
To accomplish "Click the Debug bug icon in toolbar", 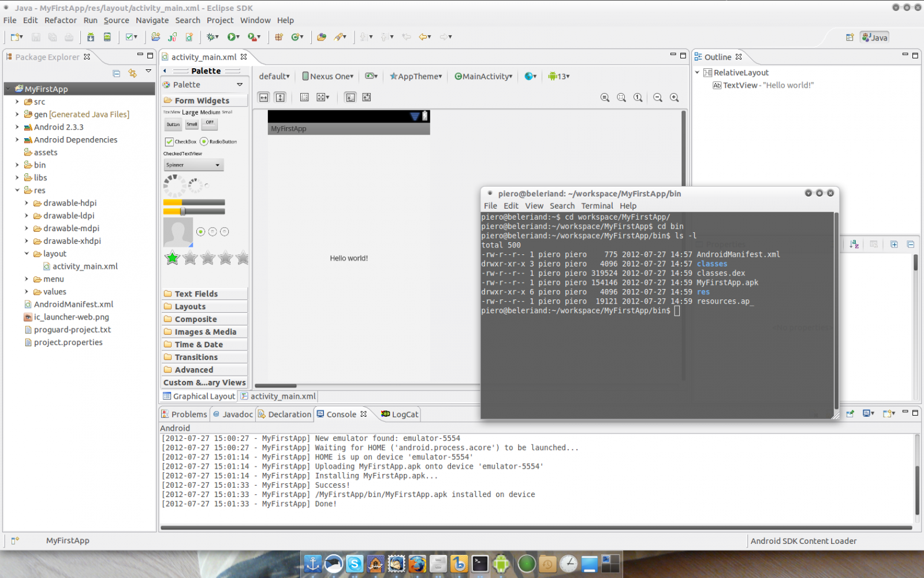I will pos(212,37).
